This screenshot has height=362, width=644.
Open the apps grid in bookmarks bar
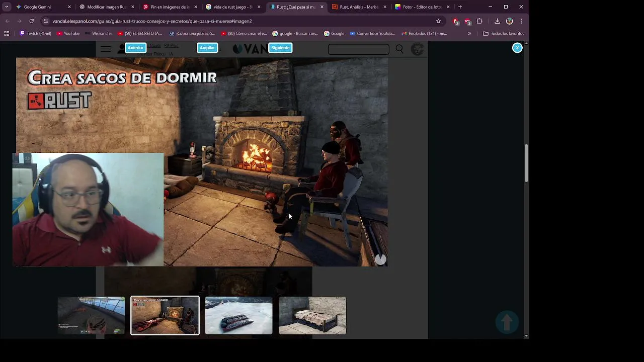coord(7,34)
